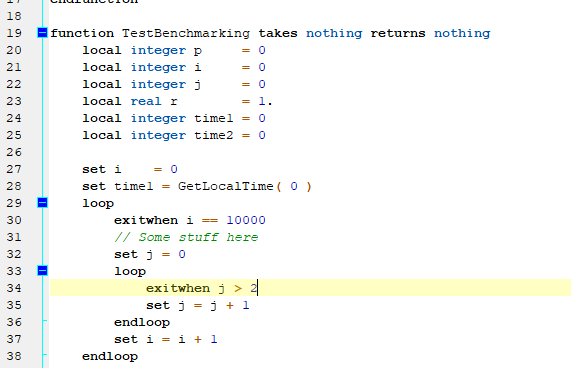Place cursor on 'time1' variable declaration
The height and width of the screenshot is (368, 571).
click(213, 118)
